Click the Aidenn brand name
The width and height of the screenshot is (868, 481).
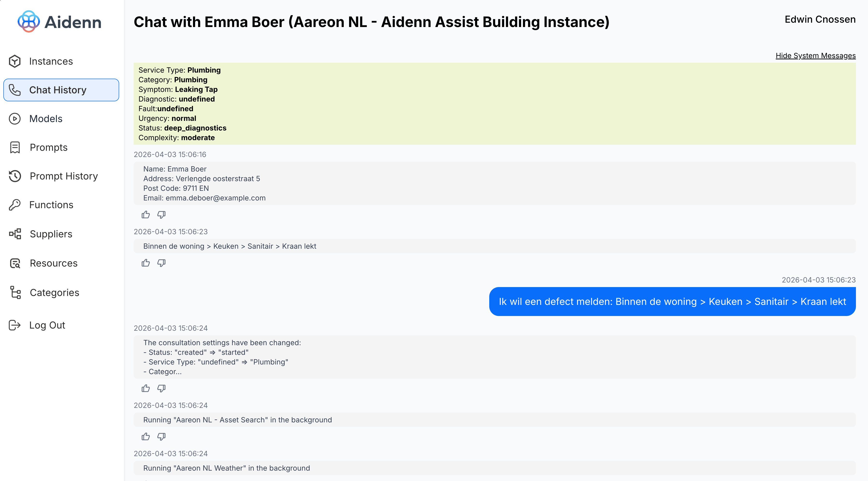pyautogui.click(x=73, y=22)
